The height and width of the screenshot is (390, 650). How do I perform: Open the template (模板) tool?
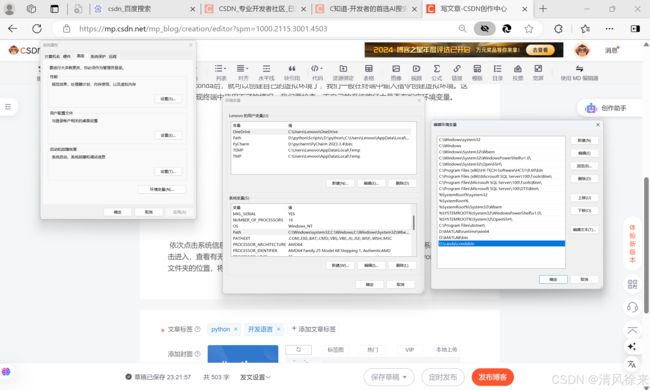coord(477,73)
